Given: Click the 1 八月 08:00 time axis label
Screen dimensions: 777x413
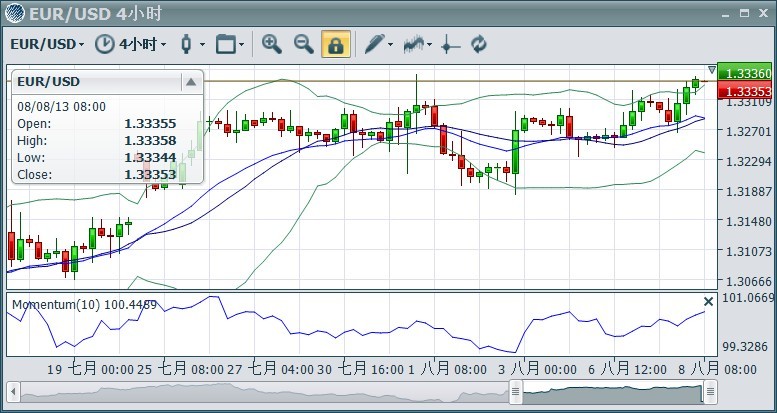Looking at the screenshot, I should pos(447,369).
